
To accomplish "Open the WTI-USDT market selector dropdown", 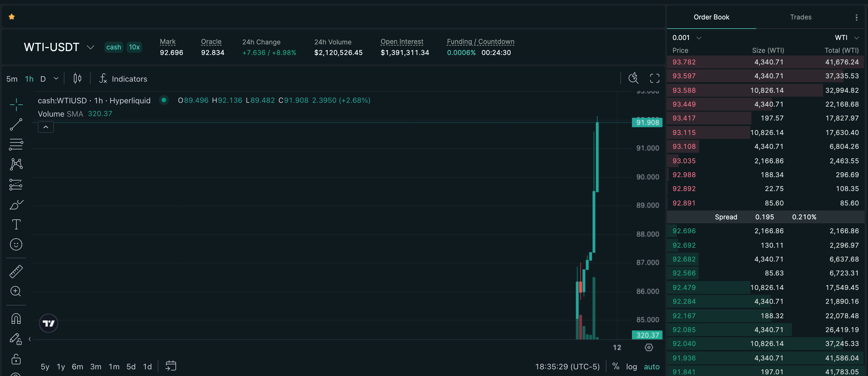I will [90, 47].
